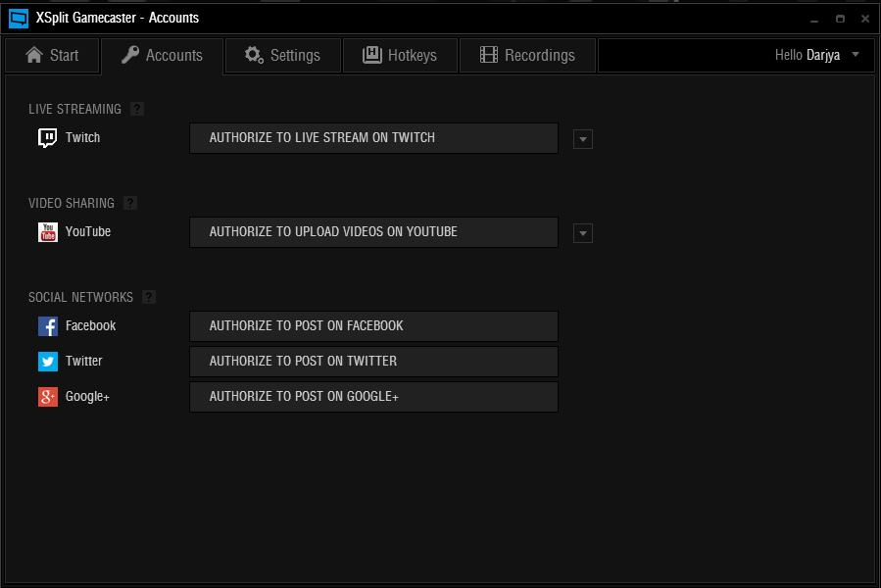881x588 pixels.
Task: Maximize the XSplit Gamecaster window
Action: [x=840, y=19]
